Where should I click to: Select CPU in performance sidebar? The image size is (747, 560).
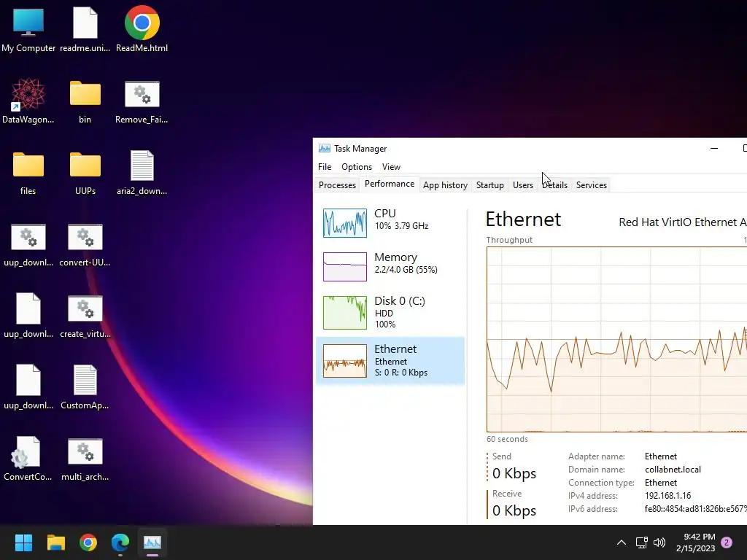pyautogui.click(x=390, y=223)
